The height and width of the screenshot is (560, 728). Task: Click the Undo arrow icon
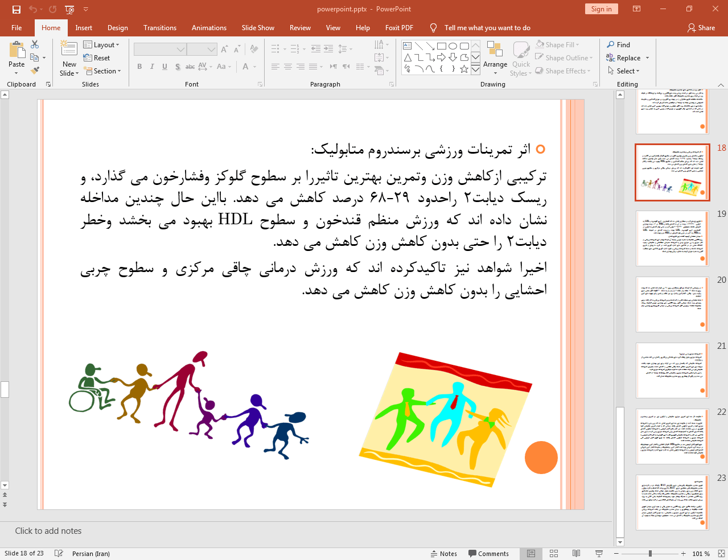pos(33,9)
